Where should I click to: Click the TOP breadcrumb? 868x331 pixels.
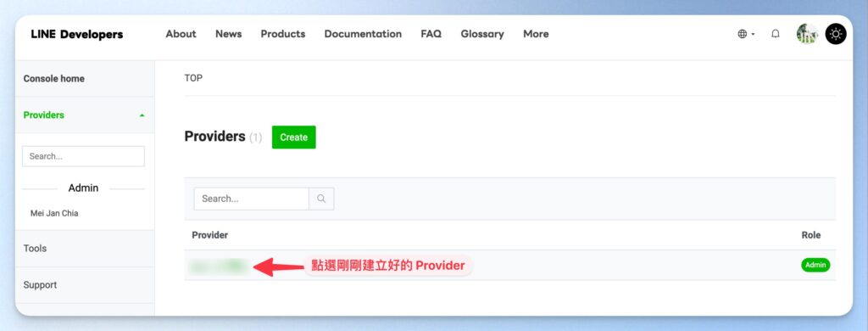193,78
